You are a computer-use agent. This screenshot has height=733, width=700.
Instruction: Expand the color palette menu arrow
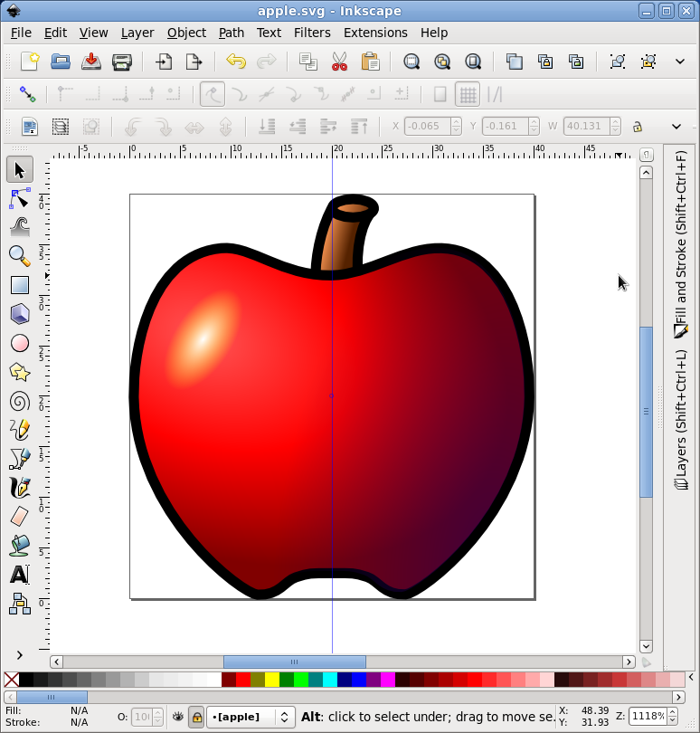(691, 677)
